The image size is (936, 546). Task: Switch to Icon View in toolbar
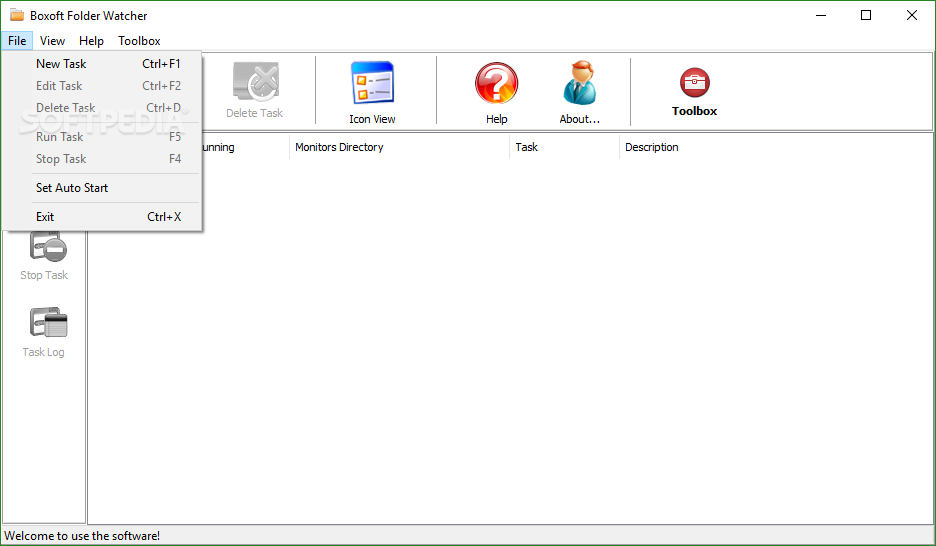[372, 92]
